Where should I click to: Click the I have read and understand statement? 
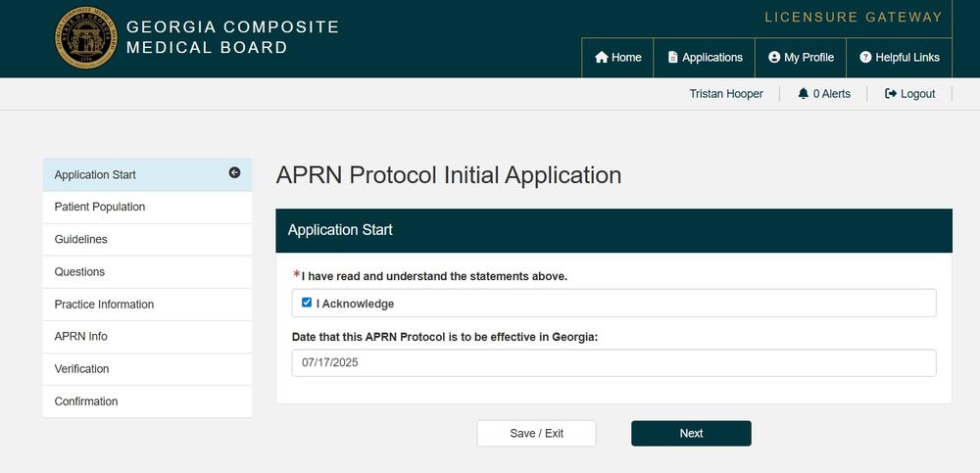point(434,276)
